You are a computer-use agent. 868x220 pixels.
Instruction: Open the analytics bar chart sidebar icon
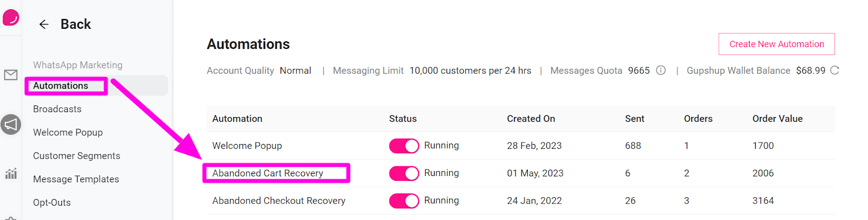11,174
